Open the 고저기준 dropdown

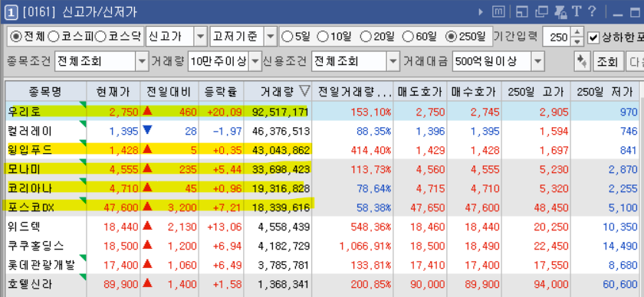point(270,38)
